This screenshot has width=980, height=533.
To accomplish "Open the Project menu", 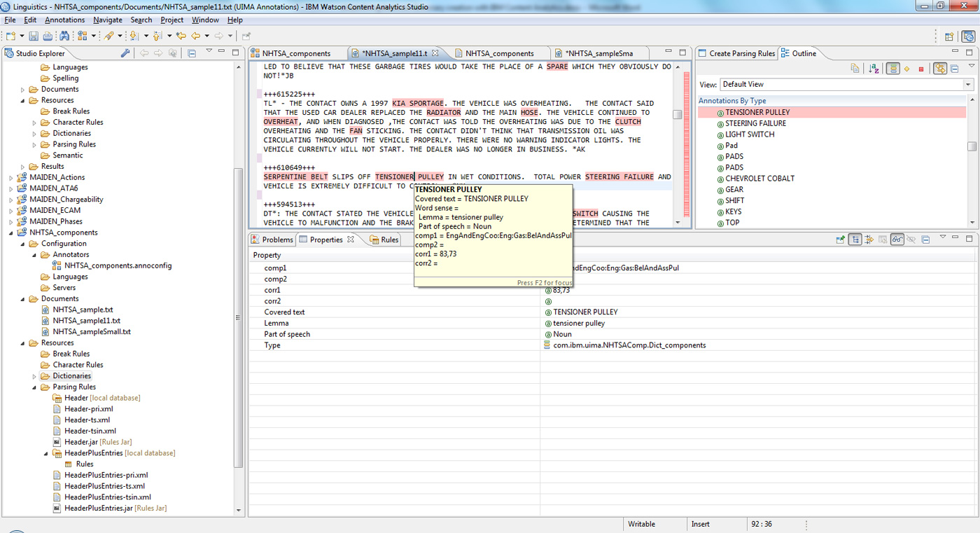I will click(x=172, y=20).
